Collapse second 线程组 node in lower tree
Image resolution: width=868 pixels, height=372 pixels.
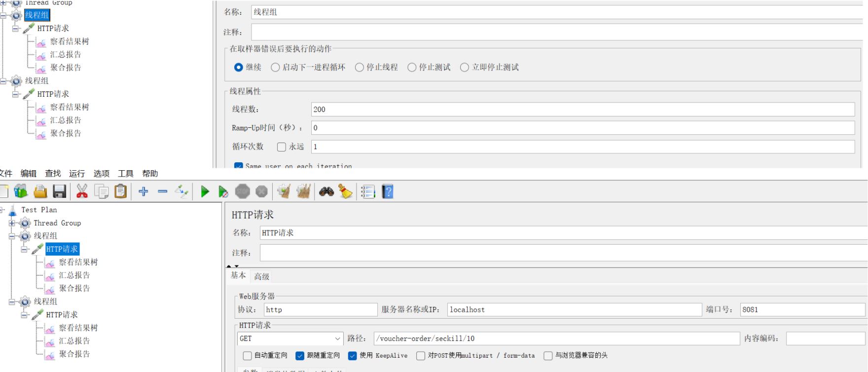click(12, 301)
